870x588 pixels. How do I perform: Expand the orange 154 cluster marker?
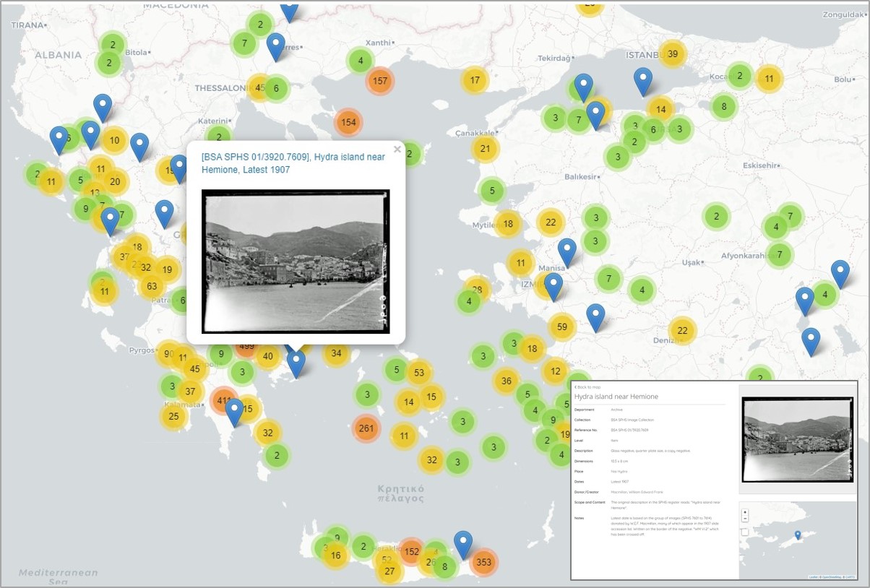tap(348, 122)
